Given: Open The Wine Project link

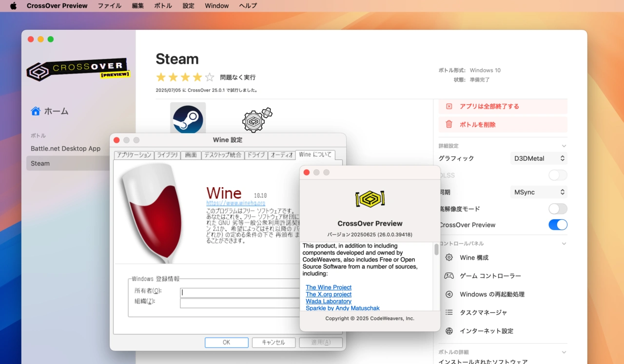Looking at the screenshot, I should pyautogui.click(x=329, y=287).
